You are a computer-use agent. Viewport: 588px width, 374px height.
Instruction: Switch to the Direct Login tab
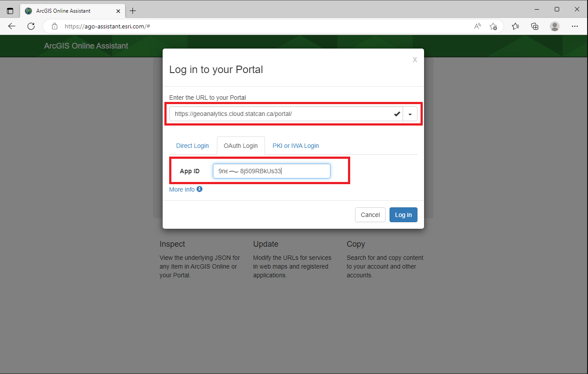[192, 146]
